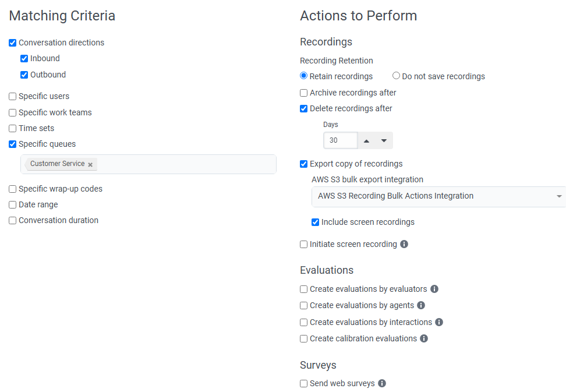Select Retain recordings radio button

pyautogui.click(x=304, y=76)
